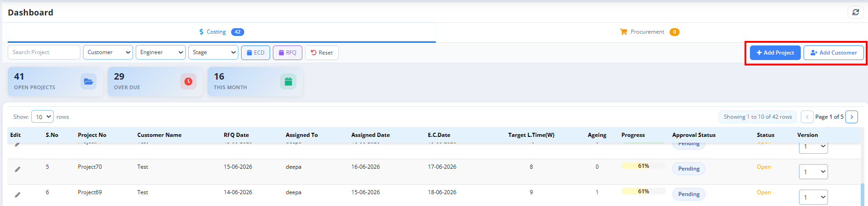Open the Version dropdown for Project70
Screen dimensions: 868x206
(x=814, y=171)
